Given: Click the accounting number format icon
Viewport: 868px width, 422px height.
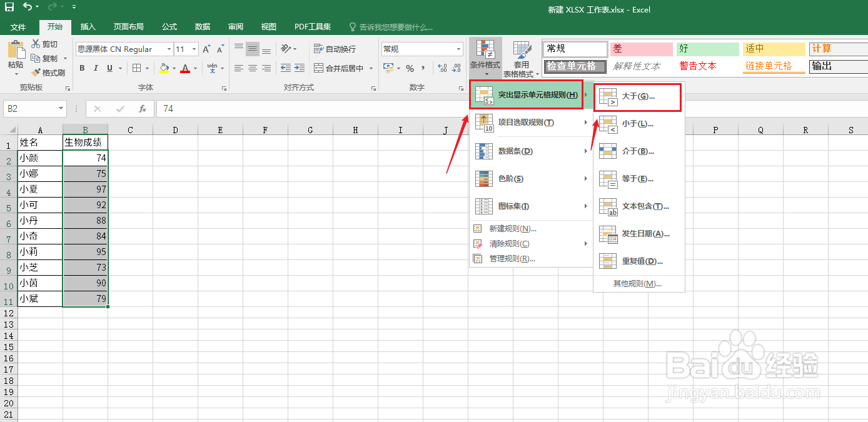Looking at the screenshot, I should click(388, 68).
